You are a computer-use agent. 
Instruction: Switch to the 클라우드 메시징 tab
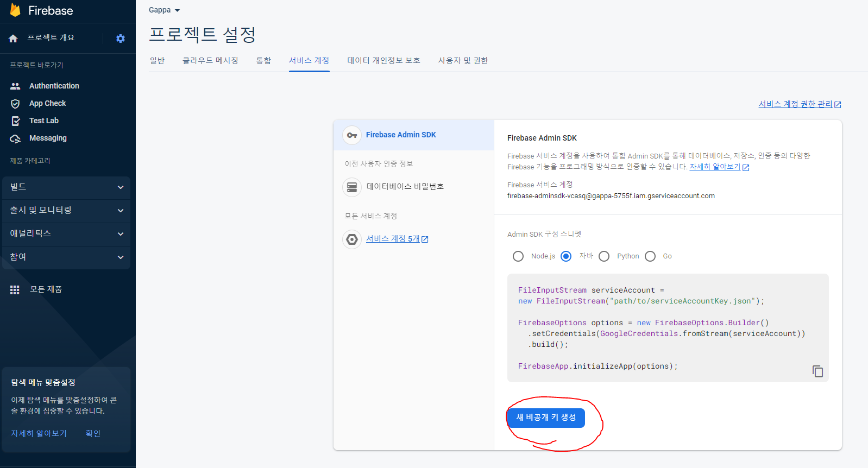(x=210, y=60)
